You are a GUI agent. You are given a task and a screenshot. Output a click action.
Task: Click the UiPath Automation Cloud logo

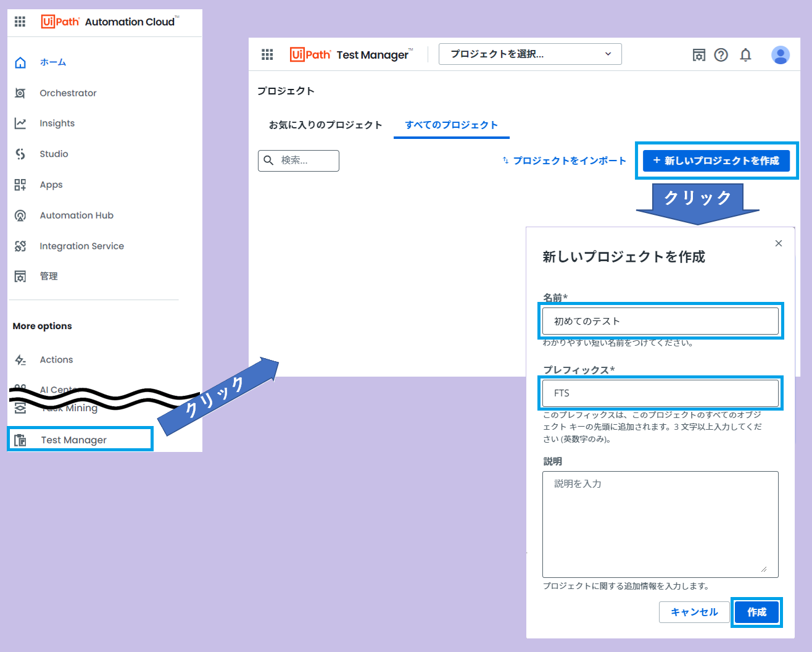click(x=110, y=22)
